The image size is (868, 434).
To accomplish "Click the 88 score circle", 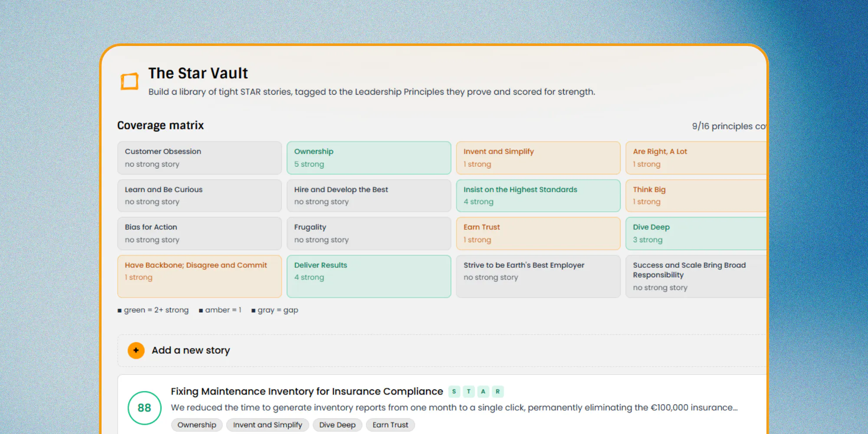I will (x=145, y=408).
